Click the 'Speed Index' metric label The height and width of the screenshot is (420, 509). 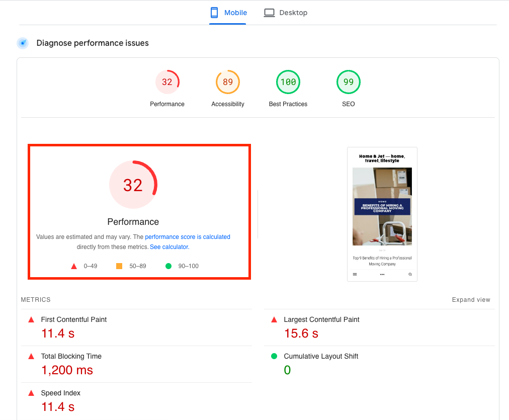pos(61,393)
